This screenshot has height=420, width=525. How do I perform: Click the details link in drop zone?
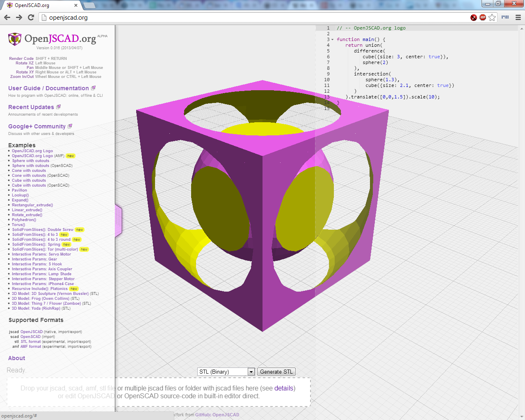click(x=284, y=388)
